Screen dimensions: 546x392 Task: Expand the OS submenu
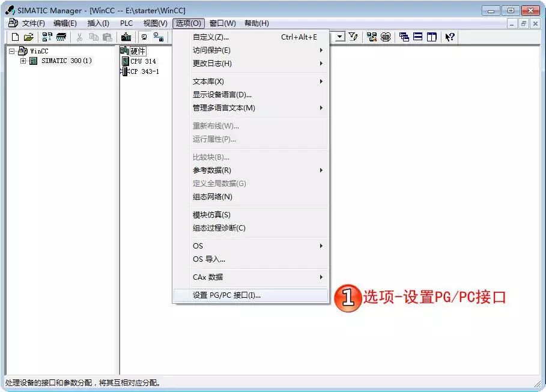(x=250, y=246)
